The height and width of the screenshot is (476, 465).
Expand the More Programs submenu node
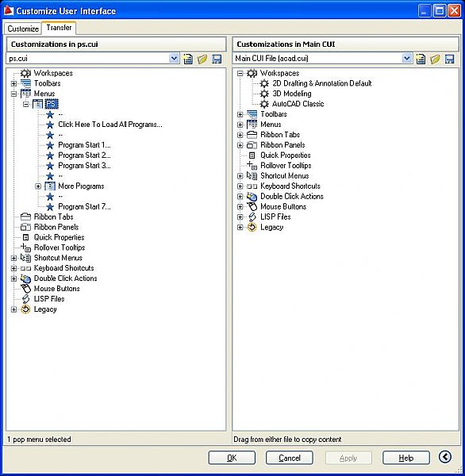[x=38, y=186]
